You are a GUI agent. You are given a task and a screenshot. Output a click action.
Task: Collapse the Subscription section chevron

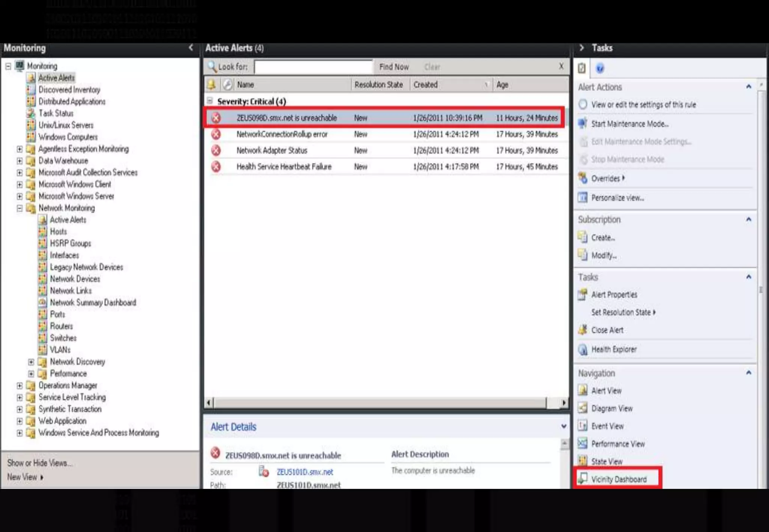(x=748, y=219)
